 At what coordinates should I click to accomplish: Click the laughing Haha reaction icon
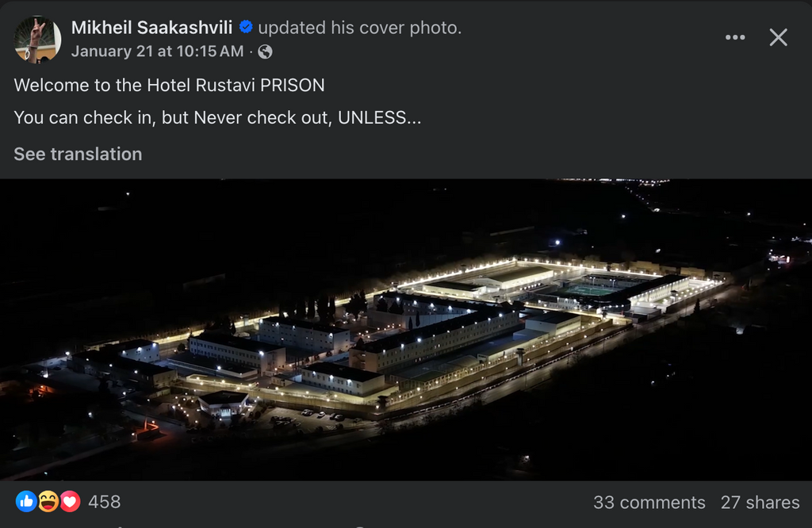coord(48,501)
